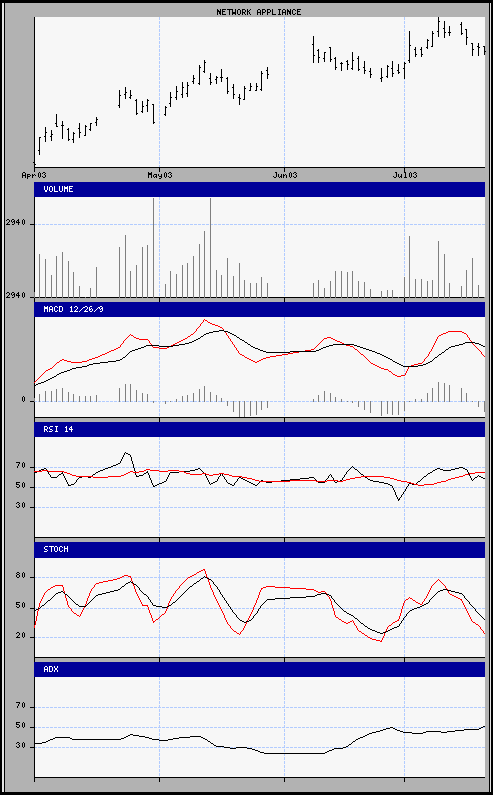Click the RSI 30 level label
The width and height of the screenshot is (493, 795).
[x=21, y=506]
